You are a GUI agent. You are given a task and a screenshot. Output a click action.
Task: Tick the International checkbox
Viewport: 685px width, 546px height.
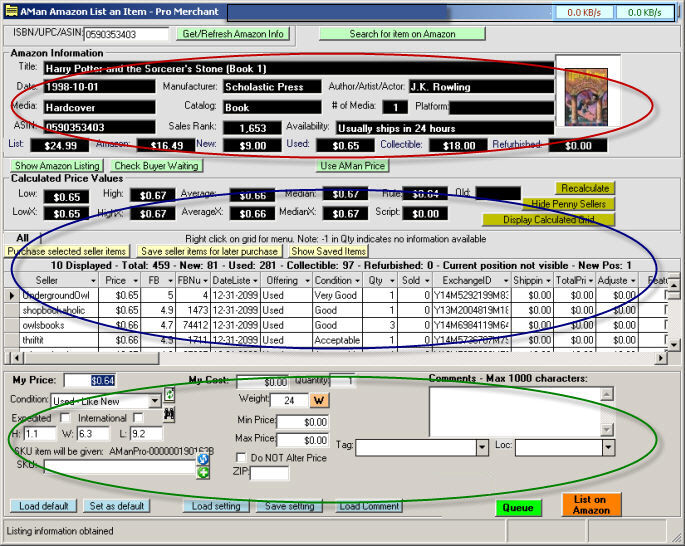138,417
